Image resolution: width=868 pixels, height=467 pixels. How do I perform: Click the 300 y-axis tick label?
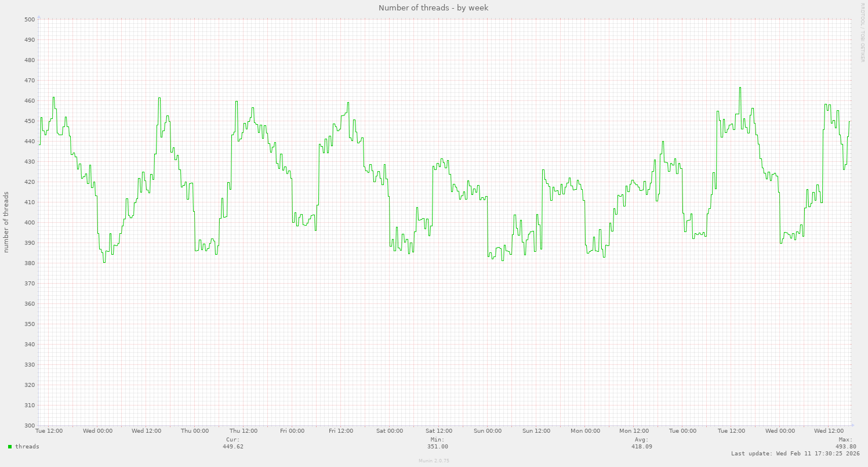coord(30,426)
